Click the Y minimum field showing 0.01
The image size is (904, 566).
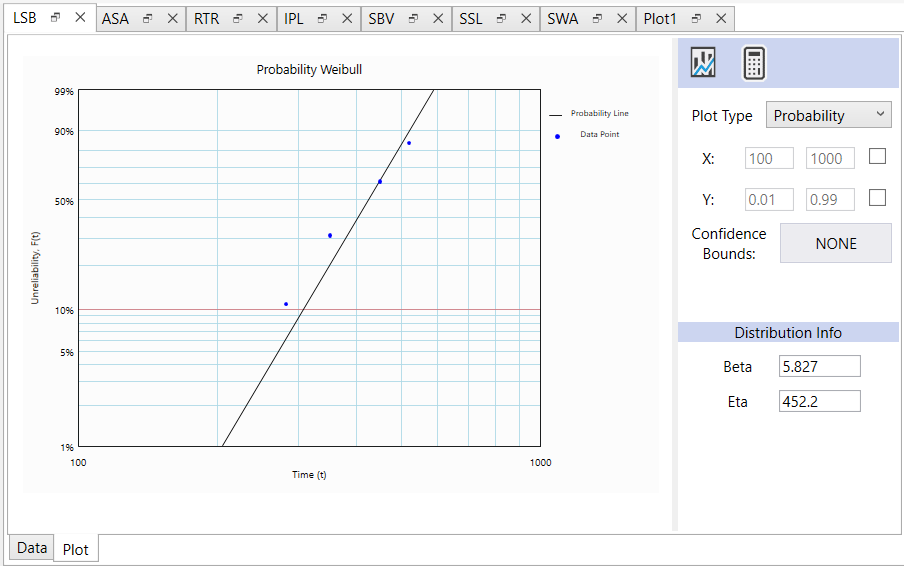tap(769, 199)
